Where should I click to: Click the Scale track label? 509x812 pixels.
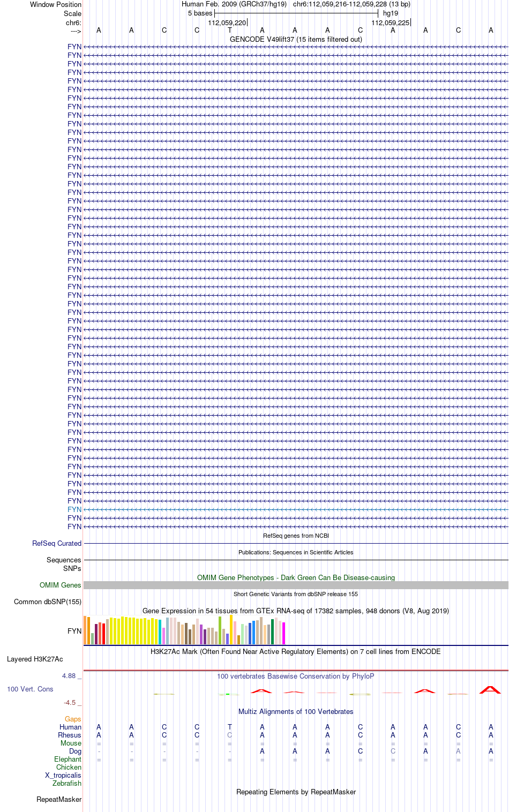pyautogui.click(x=72, y=13)
